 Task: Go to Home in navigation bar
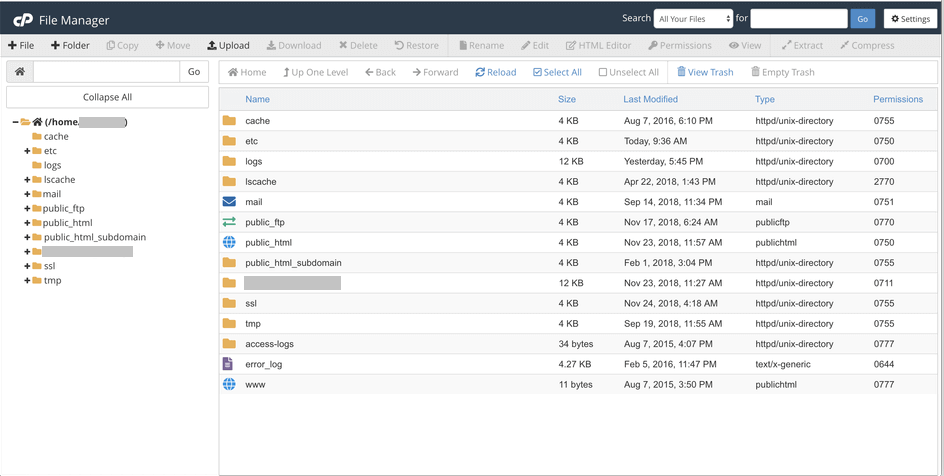[247, 72]
